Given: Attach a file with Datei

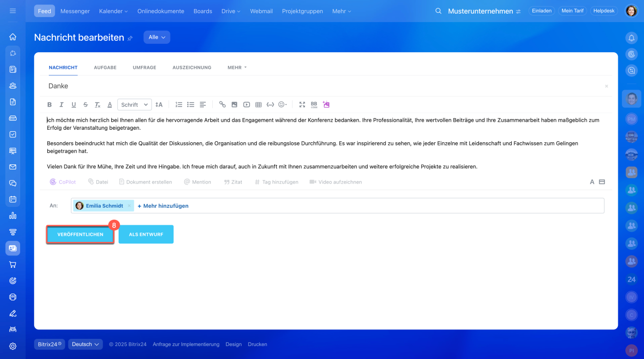Looking at the screenshot, I should click(98, 182).
